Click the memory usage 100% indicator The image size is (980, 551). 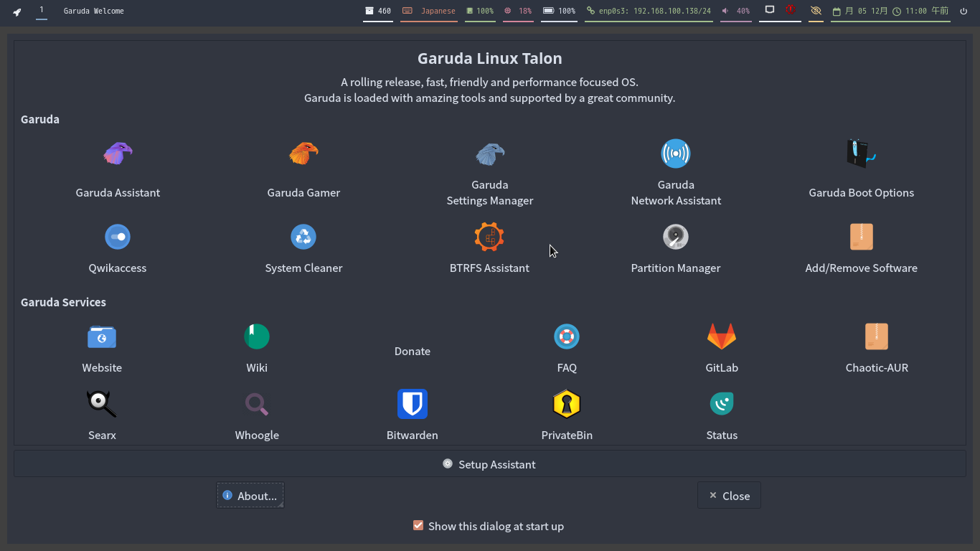480,11
